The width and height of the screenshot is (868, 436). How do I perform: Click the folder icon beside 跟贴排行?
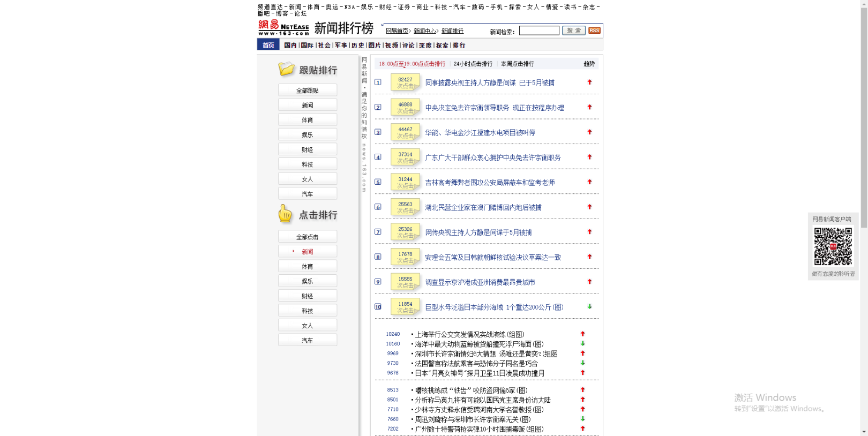click(286, 70)
